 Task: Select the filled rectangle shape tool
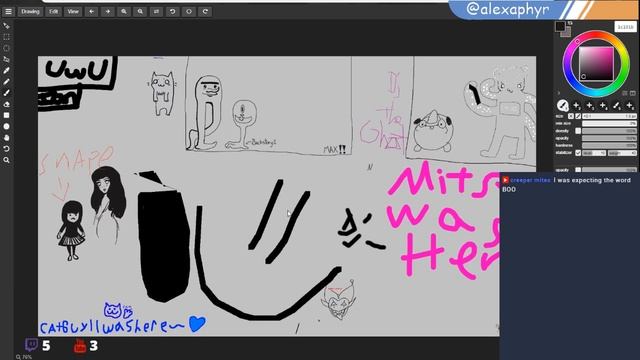pos(7,115)
